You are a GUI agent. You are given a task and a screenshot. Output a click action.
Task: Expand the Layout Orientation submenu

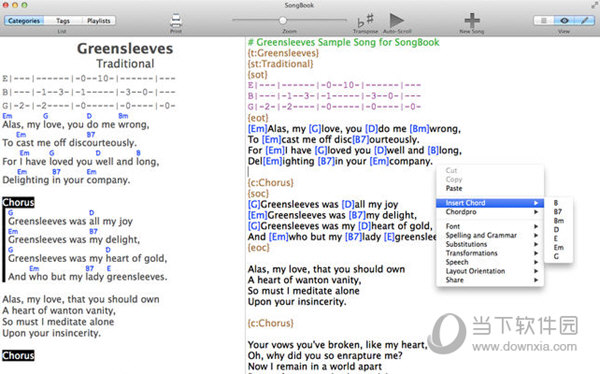490,271
